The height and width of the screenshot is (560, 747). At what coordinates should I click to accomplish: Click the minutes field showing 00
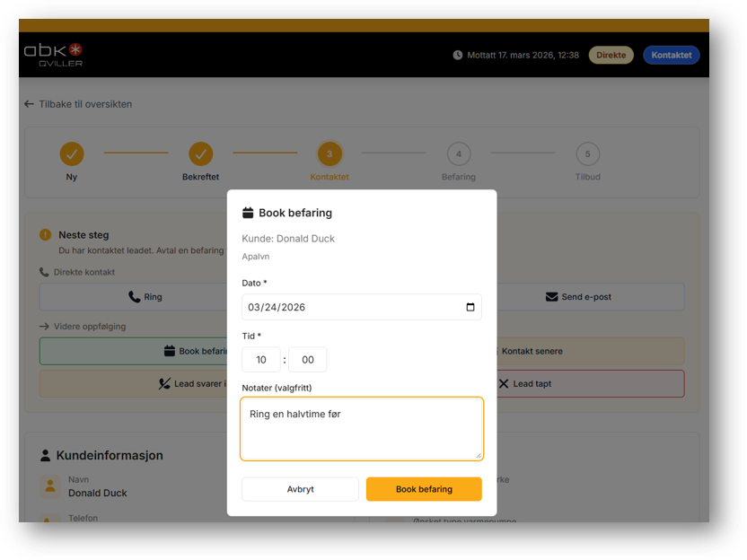tap(308, 360)
